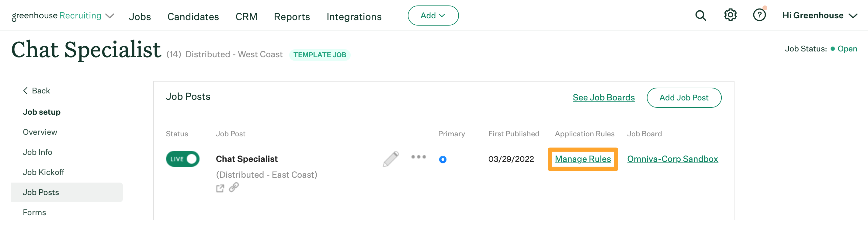Open the Add dropdown button
Image resolution: width=868 pixels, height=227 pixels.
tap(433, 16)
